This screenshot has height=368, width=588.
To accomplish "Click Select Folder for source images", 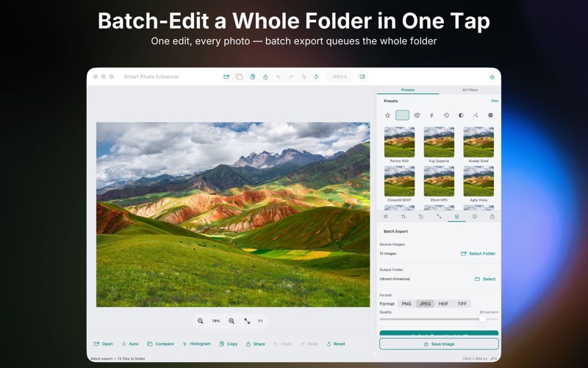I will [478, 253].
